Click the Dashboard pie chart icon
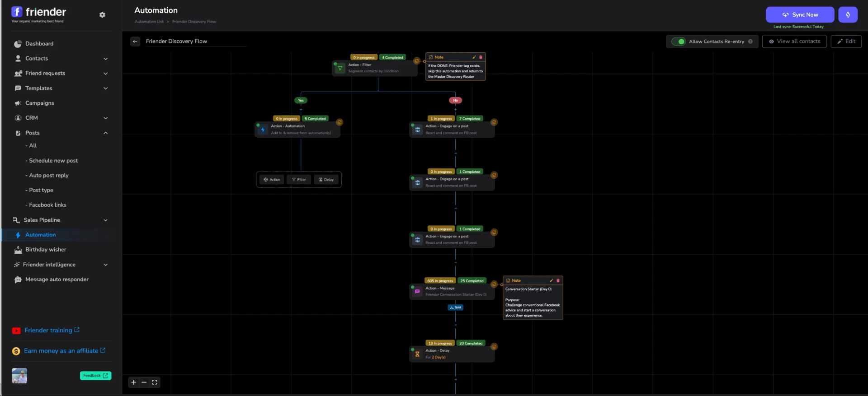Screen dimensions: 868x396 click(x=18, y=44)
